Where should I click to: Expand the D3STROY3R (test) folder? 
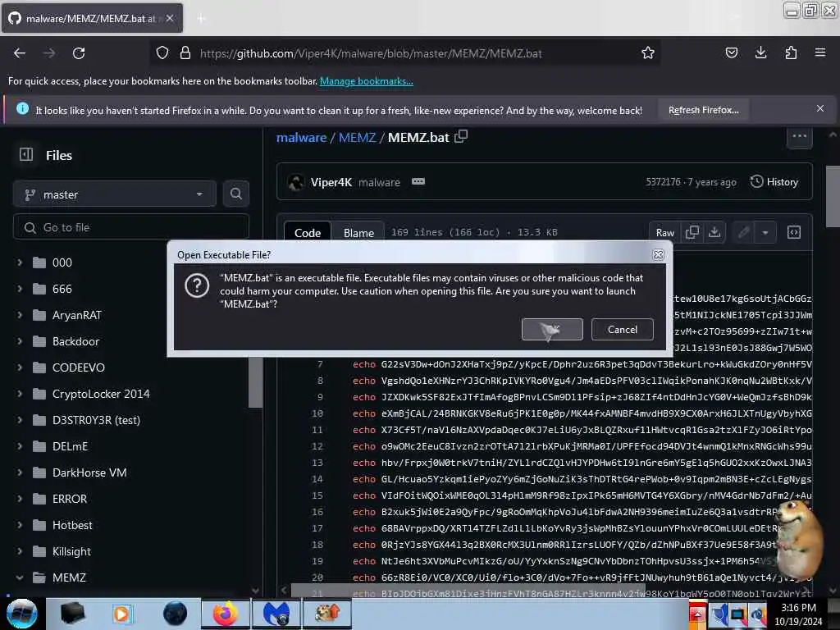pyautogui.click(x=20, y=420)
